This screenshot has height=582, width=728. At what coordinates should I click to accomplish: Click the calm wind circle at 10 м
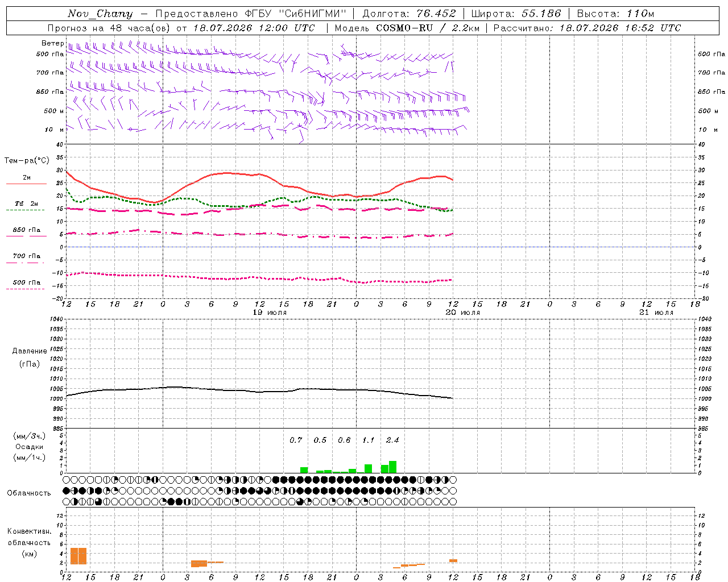tap(130, 130)
